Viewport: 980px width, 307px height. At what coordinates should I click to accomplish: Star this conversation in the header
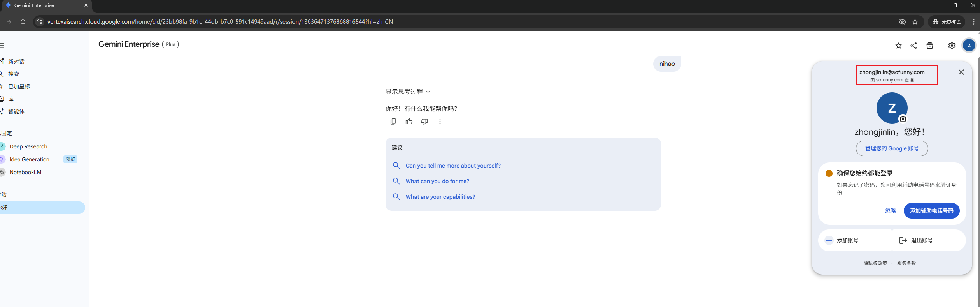point(898,46)
